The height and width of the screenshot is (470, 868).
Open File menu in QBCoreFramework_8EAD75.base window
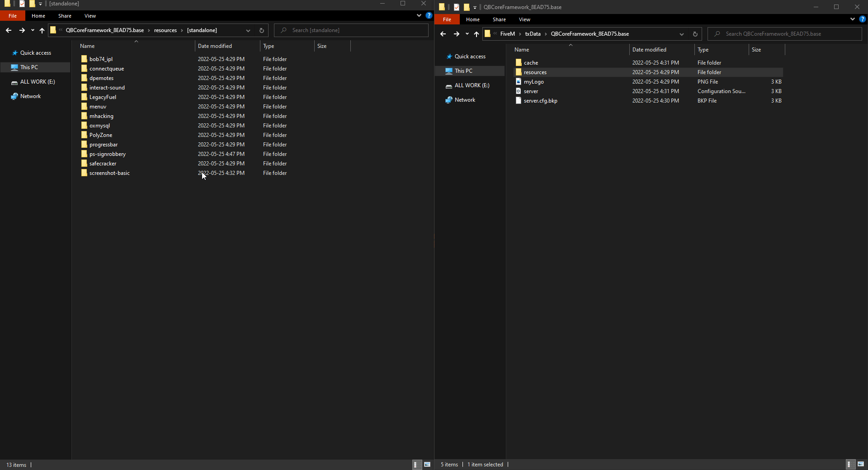(x=447, y=19)
